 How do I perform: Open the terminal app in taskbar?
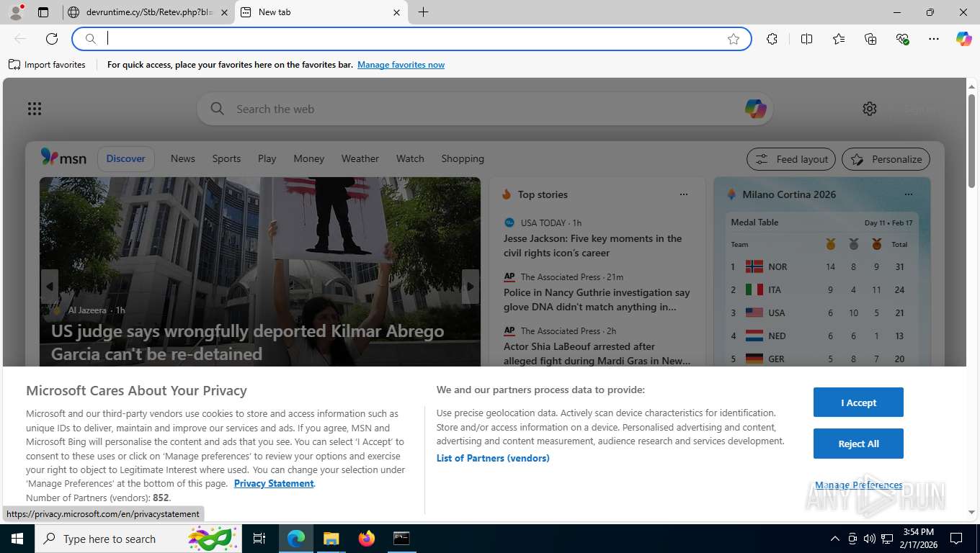(x=401, y=539)
